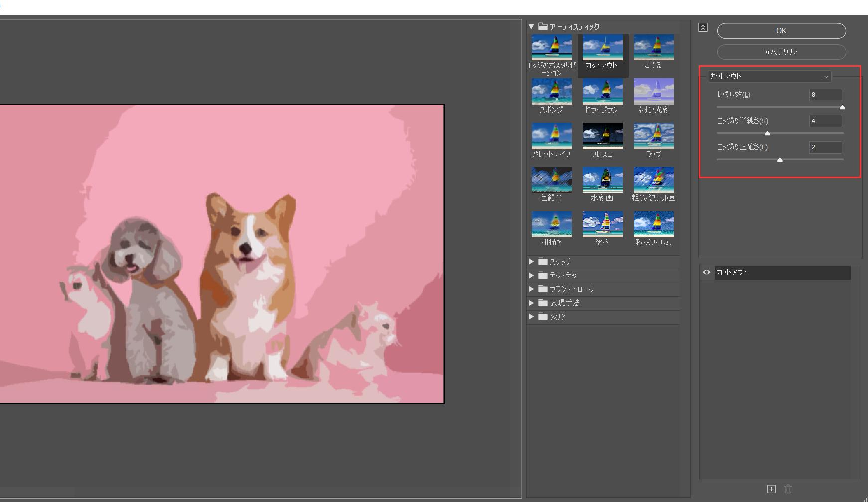Select the カットアウト filter thumbnail
868x502 pixels.
tap(602, 47)
